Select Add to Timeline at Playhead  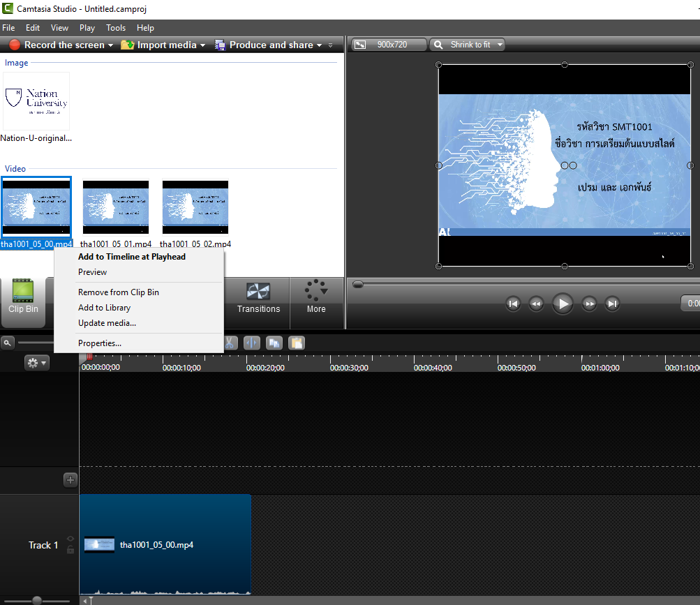(x=131, y=257)
